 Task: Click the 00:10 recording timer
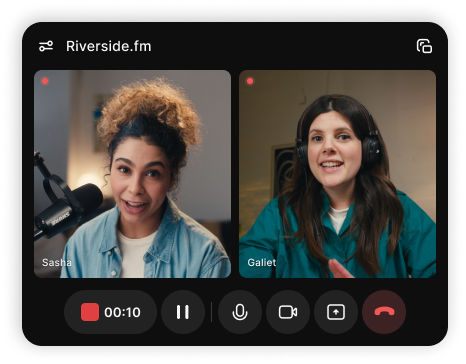coord(122,312)
